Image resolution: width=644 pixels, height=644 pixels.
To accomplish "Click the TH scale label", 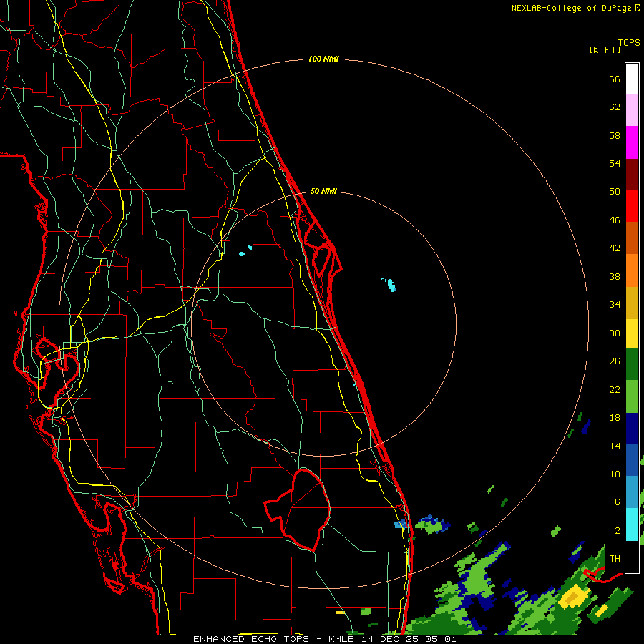I will tap(615, 559).
